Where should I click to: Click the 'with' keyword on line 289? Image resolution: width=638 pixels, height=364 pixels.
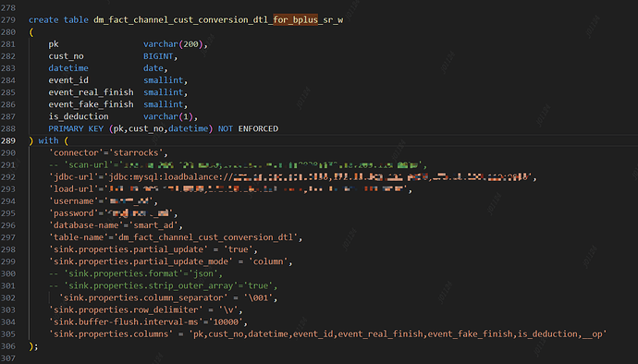tap(48, 140)
